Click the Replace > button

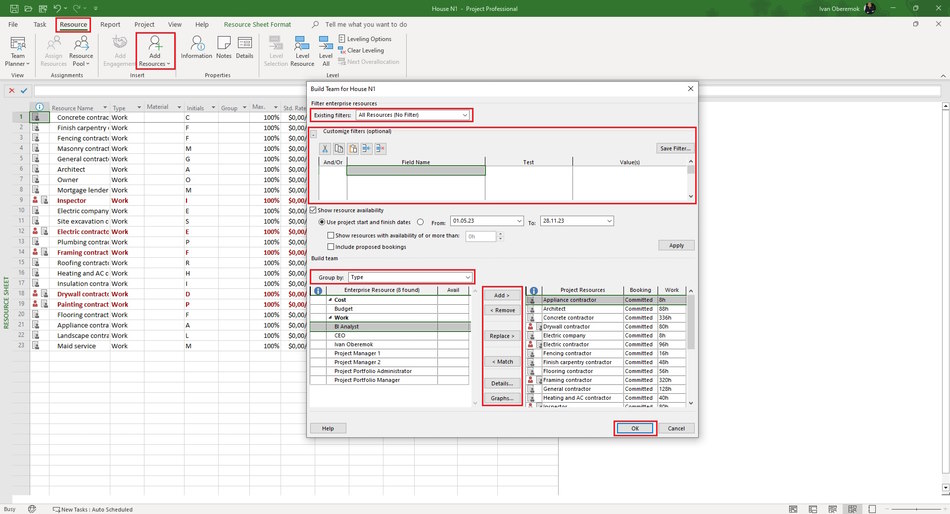point(502,335)
